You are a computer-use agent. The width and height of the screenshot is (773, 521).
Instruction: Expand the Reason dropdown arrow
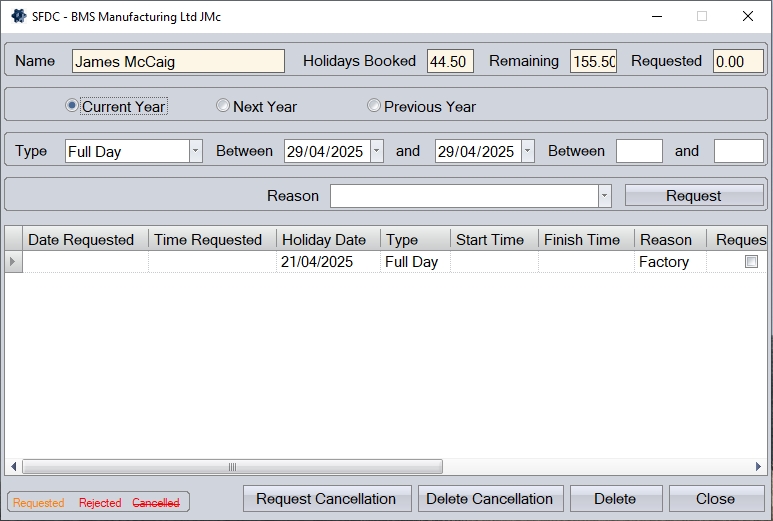[604, 196]
